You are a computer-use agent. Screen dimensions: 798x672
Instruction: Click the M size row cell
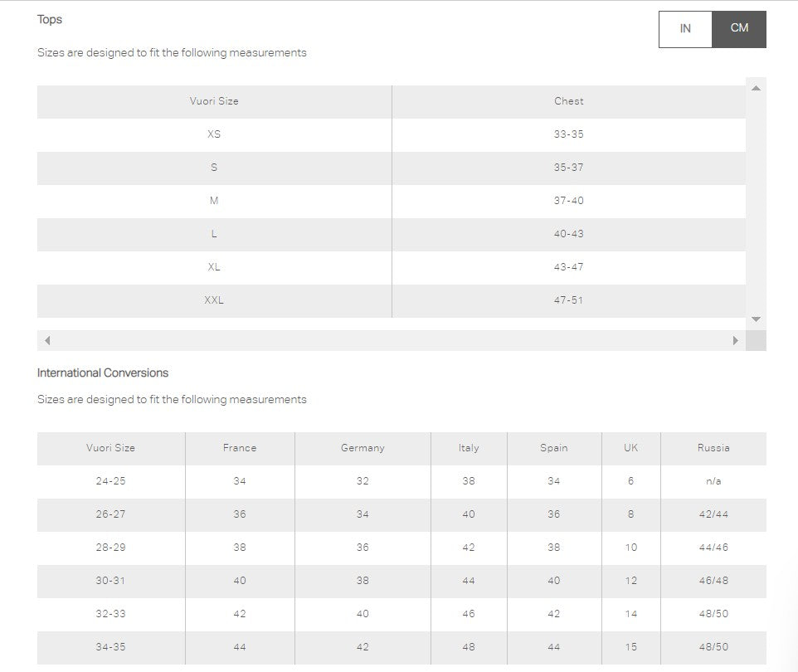(x=214, y=201)
